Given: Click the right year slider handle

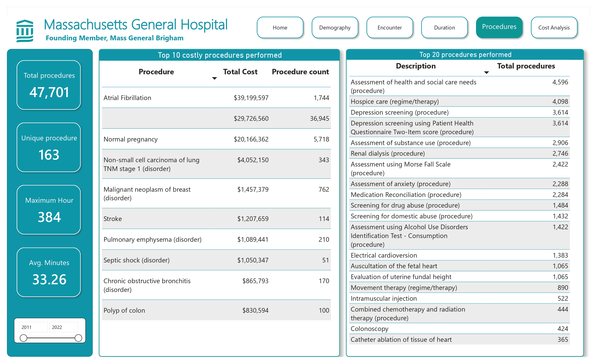Looking at the screenshot, I should click(78, 338).
